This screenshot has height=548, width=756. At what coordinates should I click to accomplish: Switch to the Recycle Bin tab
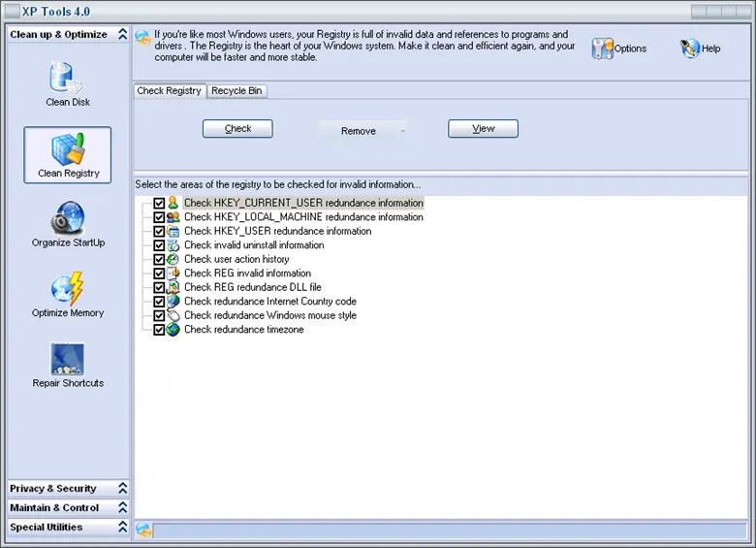tap(236, 91)
